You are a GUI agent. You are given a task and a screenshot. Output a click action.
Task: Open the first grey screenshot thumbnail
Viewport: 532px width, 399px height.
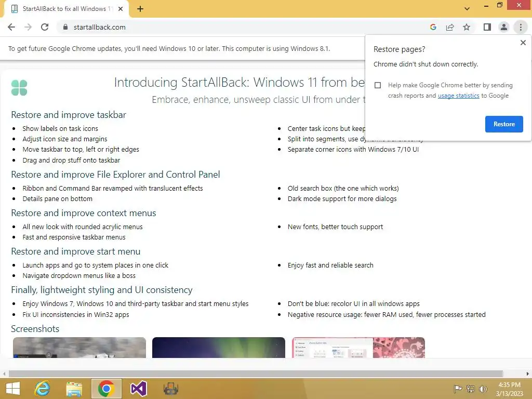point(79,348)
